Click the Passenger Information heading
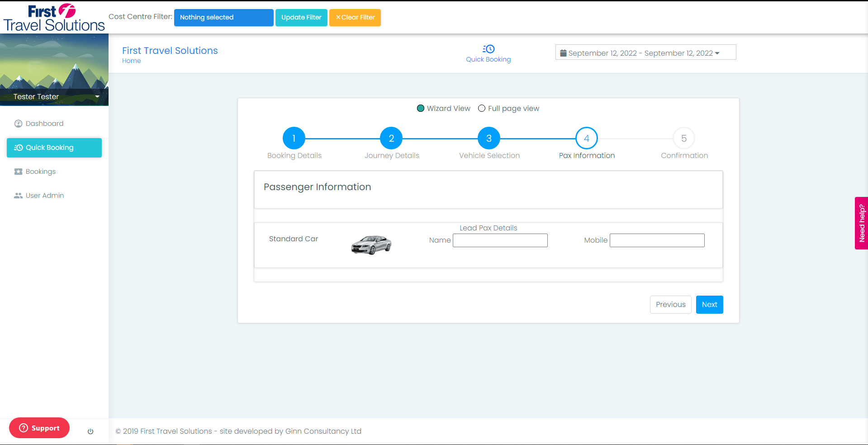The image size is (868, 445). pyautogui.click(x=317, y=187)
